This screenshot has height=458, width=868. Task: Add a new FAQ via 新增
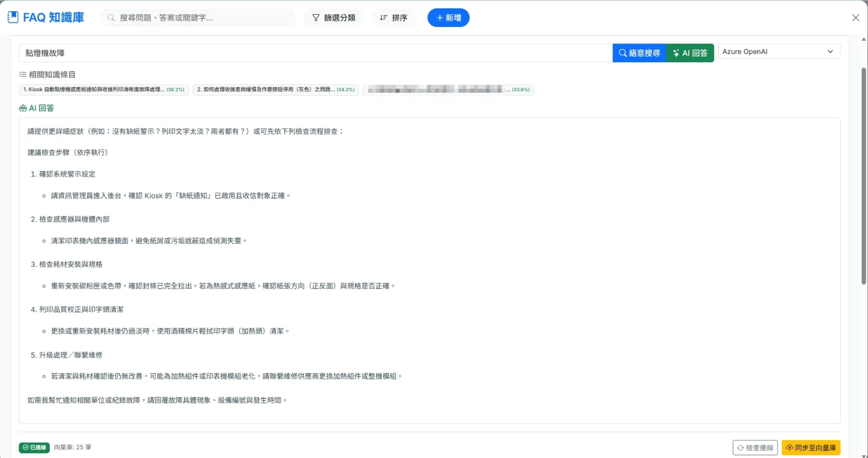(448, 18)
